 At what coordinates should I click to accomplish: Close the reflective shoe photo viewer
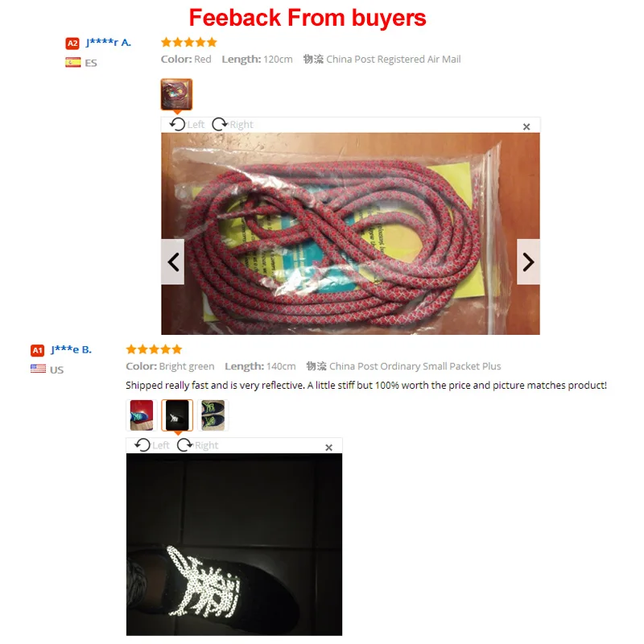click(x=328, y=448)
